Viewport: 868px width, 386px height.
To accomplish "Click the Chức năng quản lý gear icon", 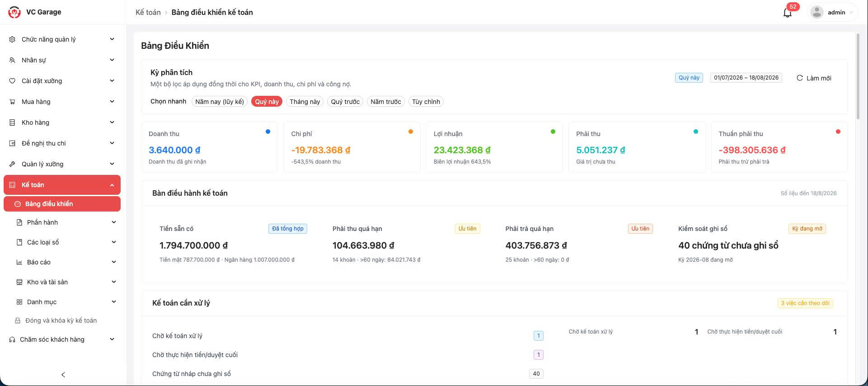I will click(12, 39).
